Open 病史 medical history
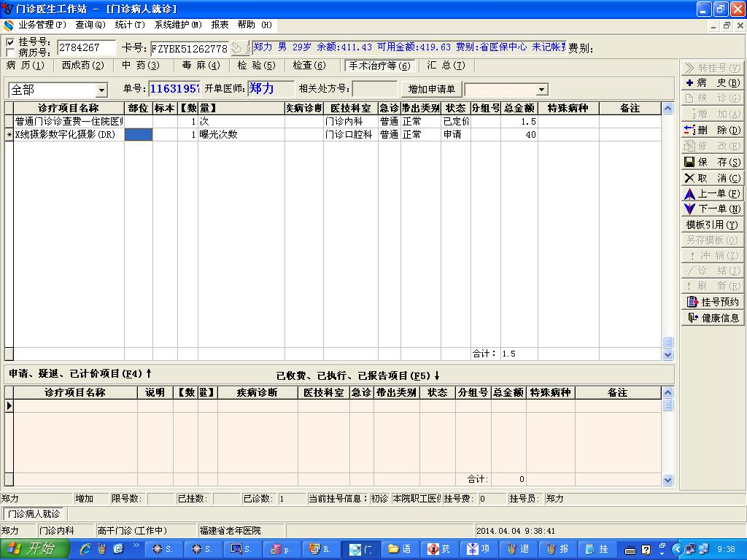The height and width of the screenshot is (560, 747). (x=712, y=83)
